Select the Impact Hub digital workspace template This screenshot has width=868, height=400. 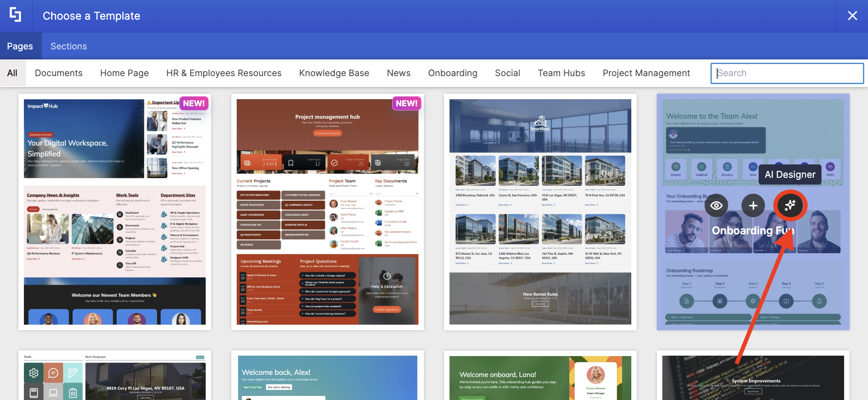tap(115, 212)
